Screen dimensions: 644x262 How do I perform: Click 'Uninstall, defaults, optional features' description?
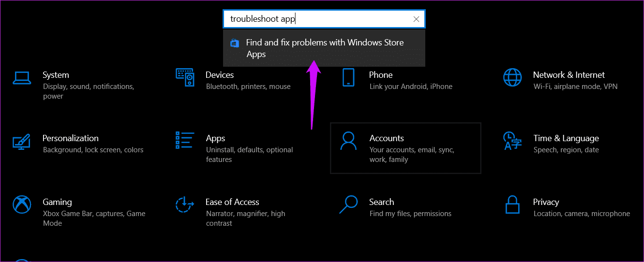pos(250,155)
